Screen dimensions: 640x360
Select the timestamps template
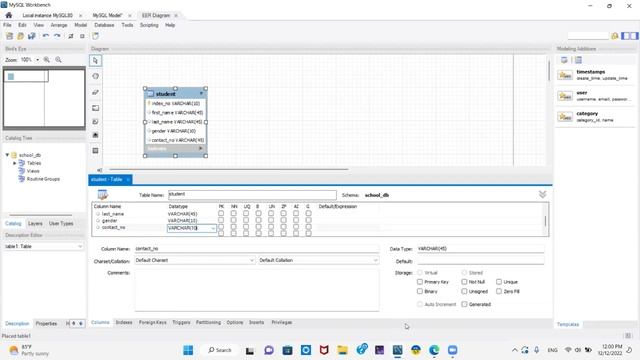[594, 75]
